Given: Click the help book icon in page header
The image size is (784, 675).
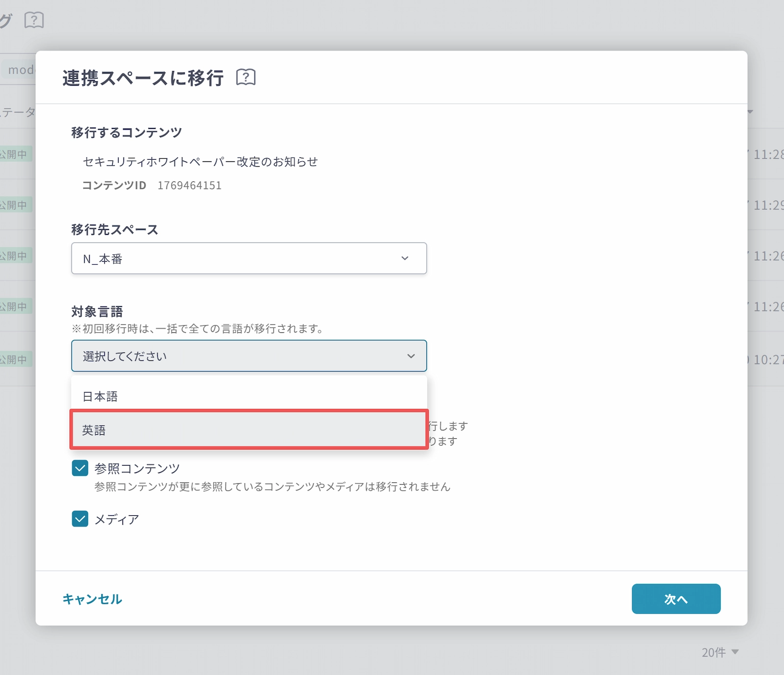Looking at the screenshot, I should pos(34,20).
